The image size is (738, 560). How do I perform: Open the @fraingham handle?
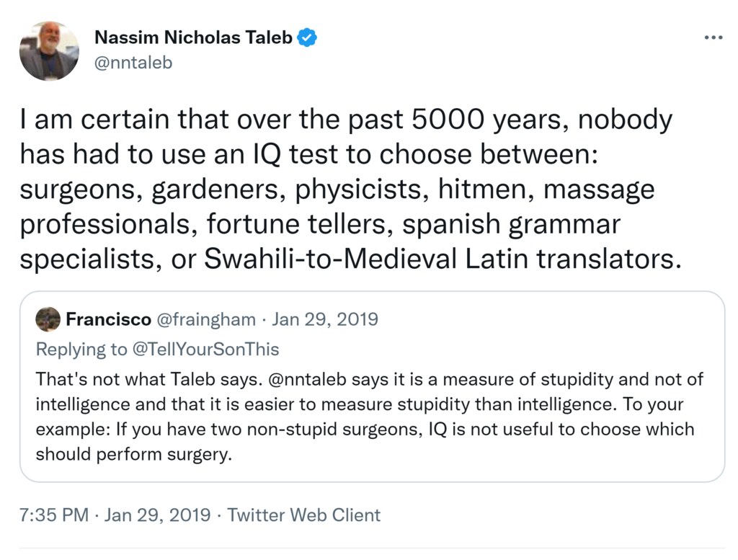[x=205, y=319]
